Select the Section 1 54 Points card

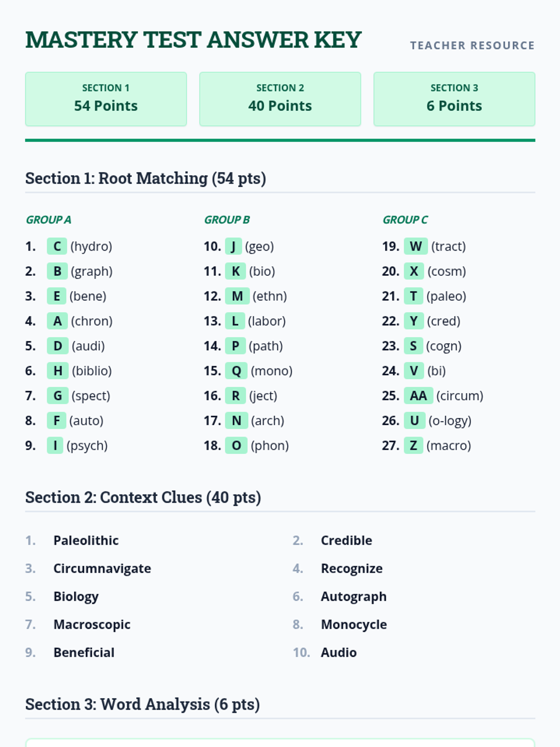point(106,99)
